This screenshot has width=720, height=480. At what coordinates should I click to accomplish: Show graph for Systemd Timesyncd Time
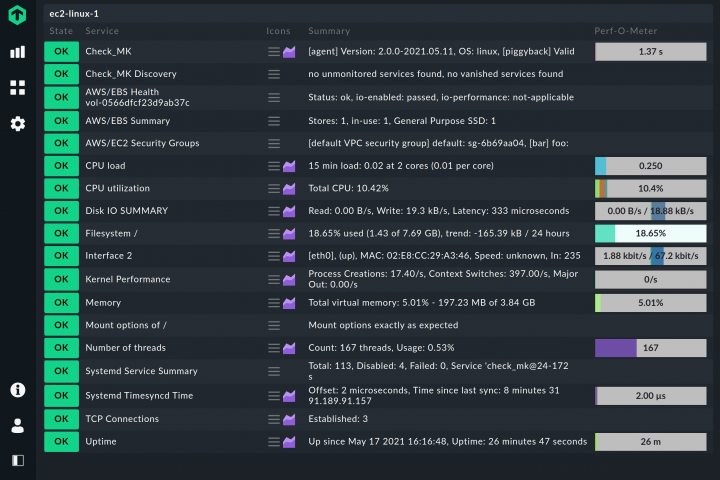[289, 395]
